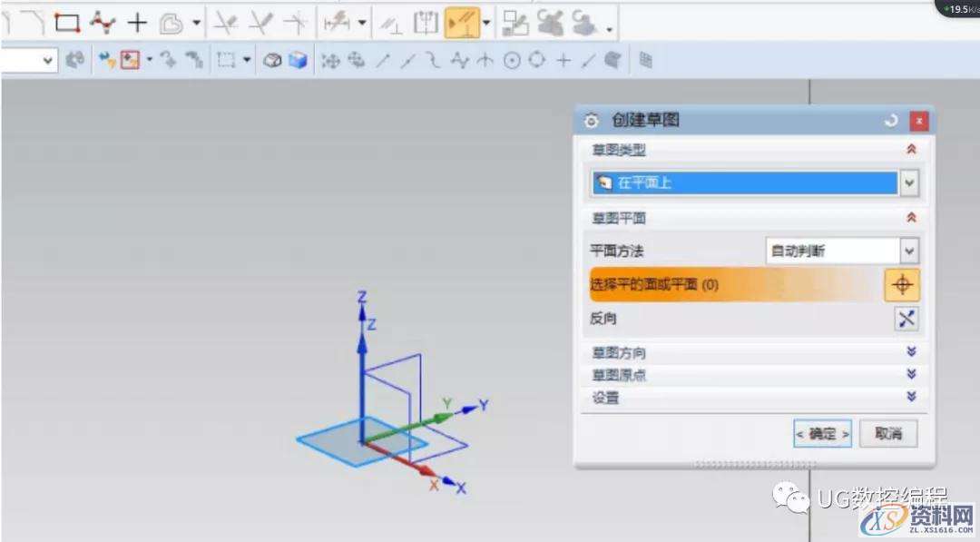Click the flat face selection target icon
Screen dimensions: 980x542
click(903, 284)
